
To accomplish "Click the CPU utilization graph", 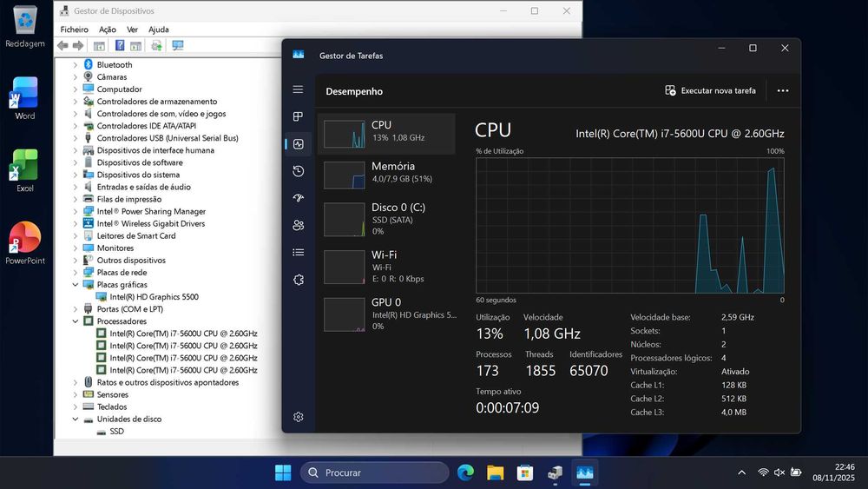I will coord(630,226).
